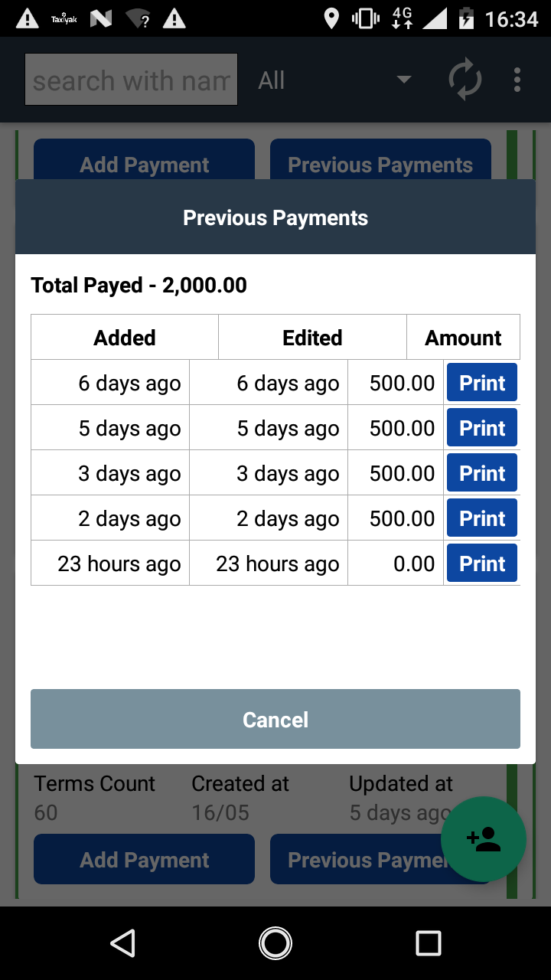Print the payment from 6 days ago
551x980 pixels.
coord(482,383)
